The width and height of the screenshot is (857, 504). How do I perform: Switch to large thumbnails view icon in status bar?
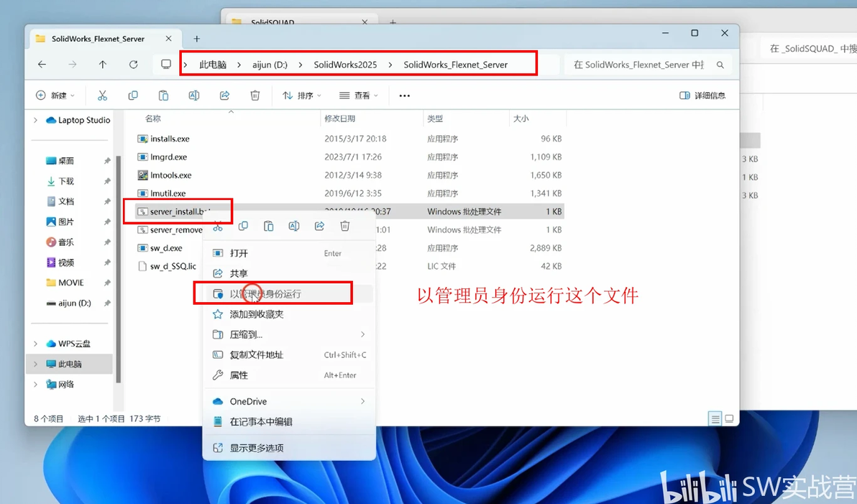pyautogui.click(x=729, y=418)
